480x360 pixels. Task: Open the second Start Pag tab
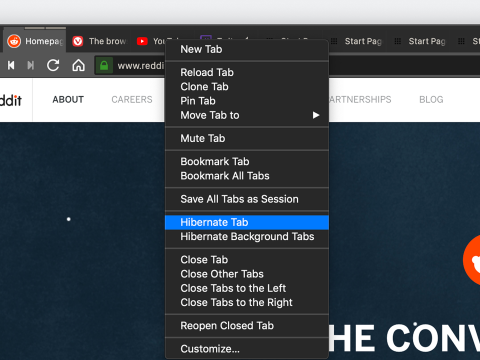420,41
